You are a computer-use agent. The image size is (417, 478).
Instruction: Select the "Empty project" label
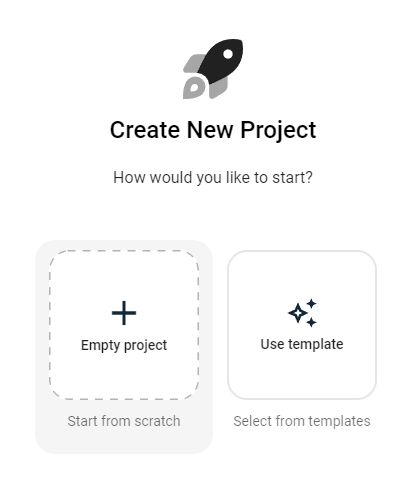(124, 345)
